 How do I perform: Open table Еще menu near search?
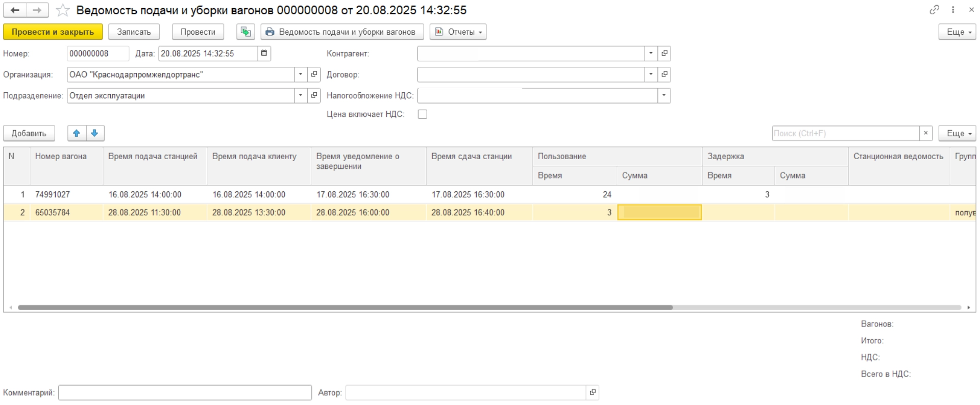tap(957, 133)
